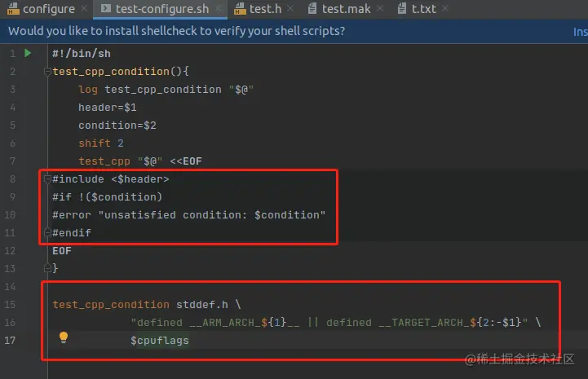
Task: Click the closing 'EOF' on line 12
Action: coord(62,251)
